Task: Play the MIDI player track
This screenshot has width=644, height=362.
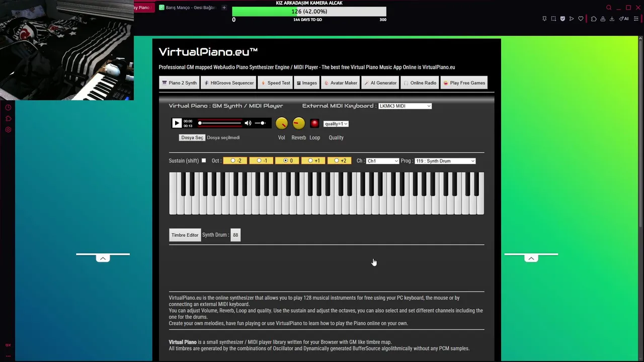Action: [x=177, y=123]
